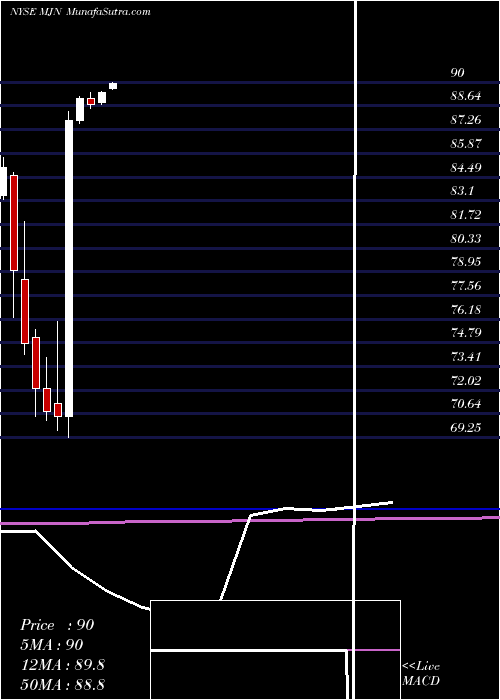This screenshot has width=500, height=700.
Task: Click the 72.02 price axis label
Action: pyautogui.click(x=466, y=381)
